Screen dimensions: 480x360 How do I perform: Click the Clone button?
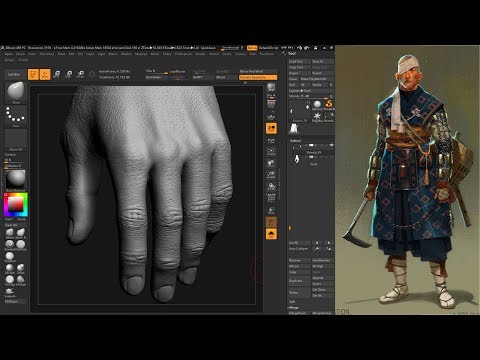click(x=294, y=79)
